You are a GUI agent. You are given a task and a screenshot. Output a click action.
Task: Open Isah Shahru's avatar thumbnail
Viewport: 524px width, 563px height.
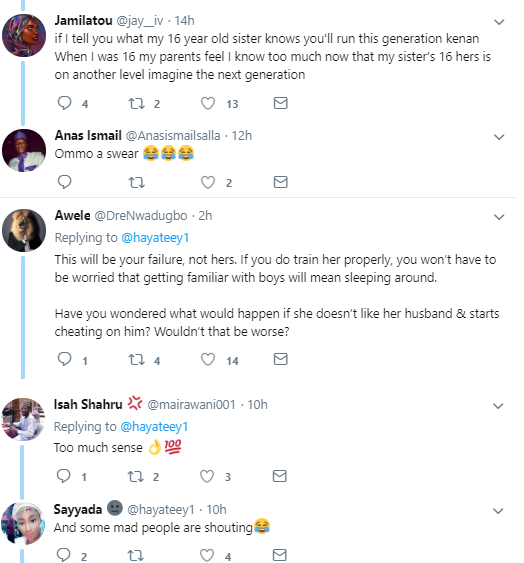[x=23, y=419]
